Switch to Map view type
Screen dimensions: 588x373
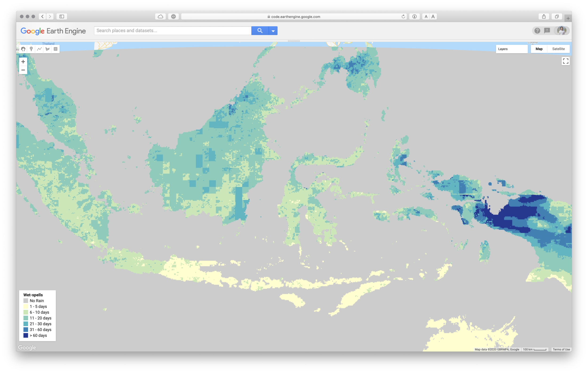pyautogui.click(x=539, y=49)
